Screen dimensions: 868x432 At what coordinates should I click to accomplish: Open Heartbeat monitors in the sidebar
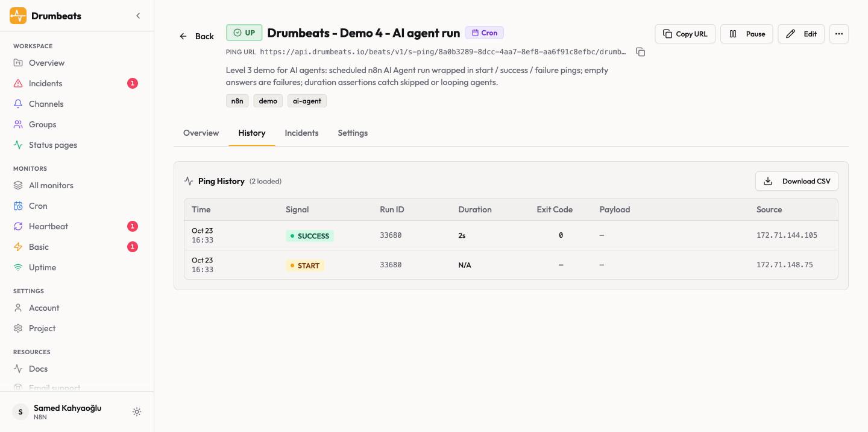77,226
